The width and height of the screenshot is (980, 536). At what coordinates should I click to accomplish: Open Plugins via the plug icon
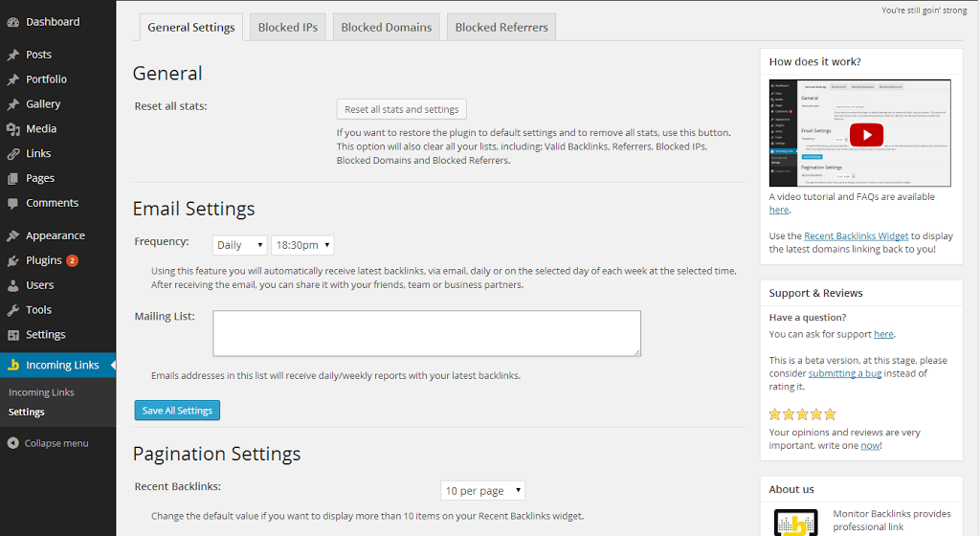point(13,260)
